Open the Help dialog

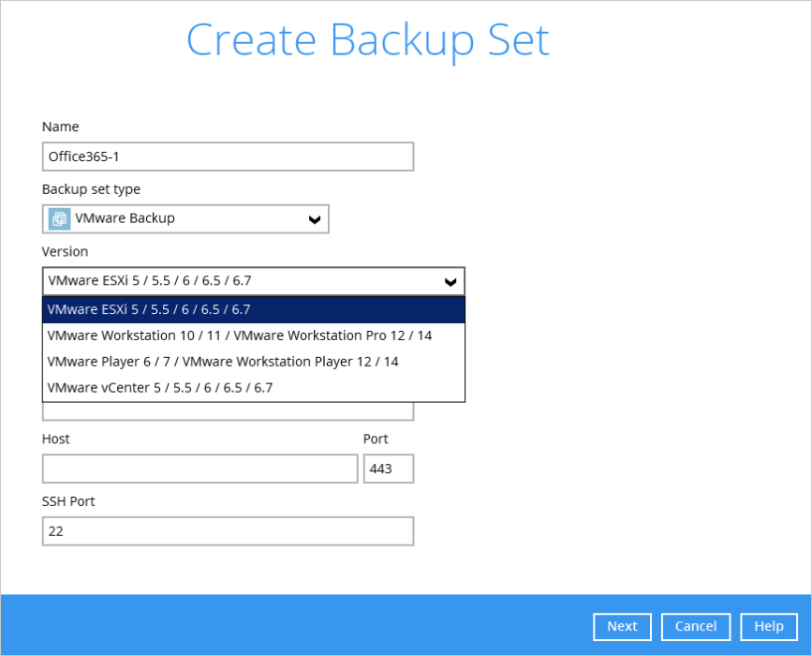[768, 626]
